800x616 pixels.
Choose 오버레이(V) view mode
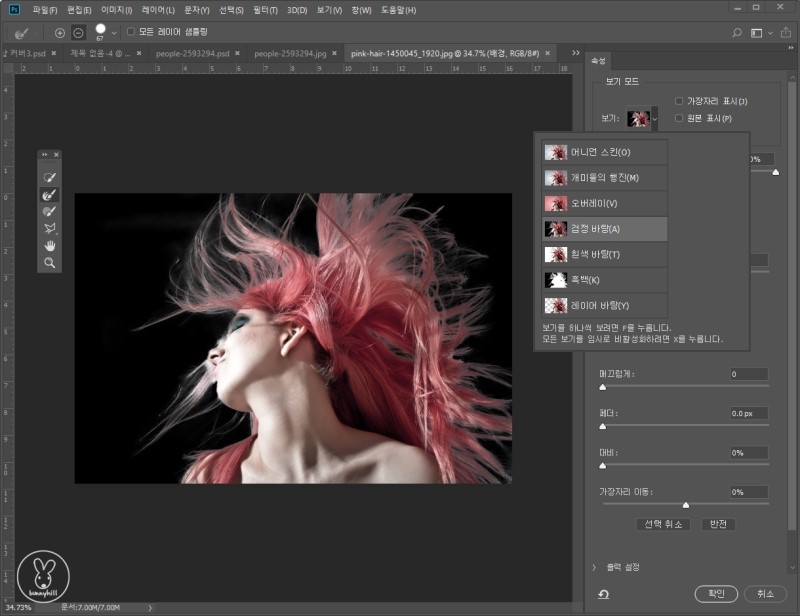[x=601, y=203]
